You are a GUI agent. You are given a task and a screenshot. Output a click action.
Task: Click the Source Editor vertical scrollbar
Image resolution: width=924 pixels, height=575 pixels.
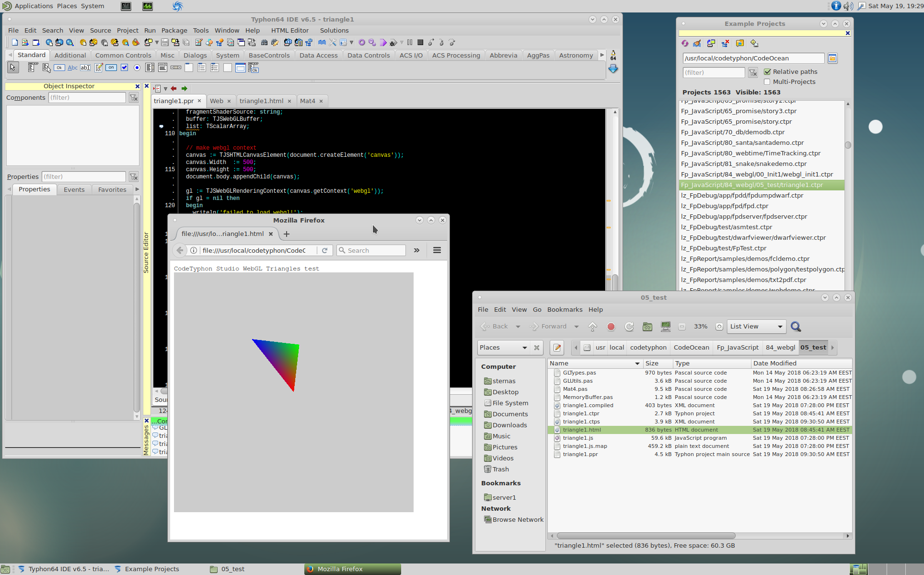615,282
